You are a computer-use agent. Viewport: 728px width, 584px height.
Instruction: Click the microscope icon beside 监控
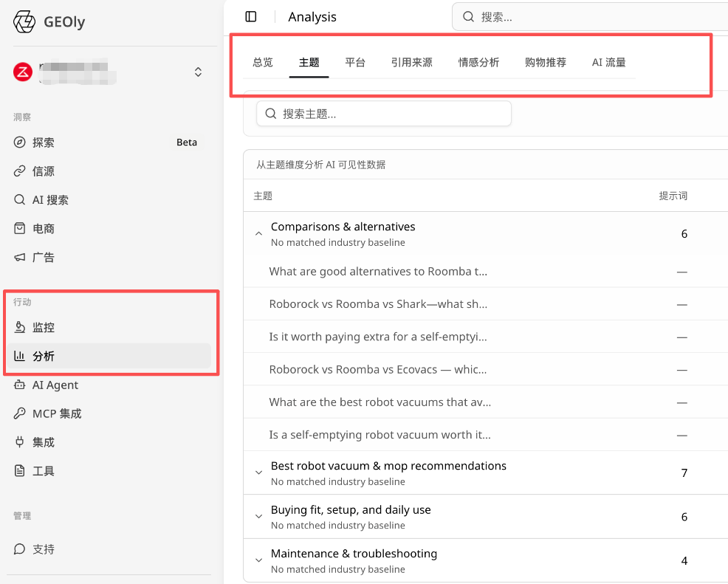pyautogui.click(x=19, y=327)
